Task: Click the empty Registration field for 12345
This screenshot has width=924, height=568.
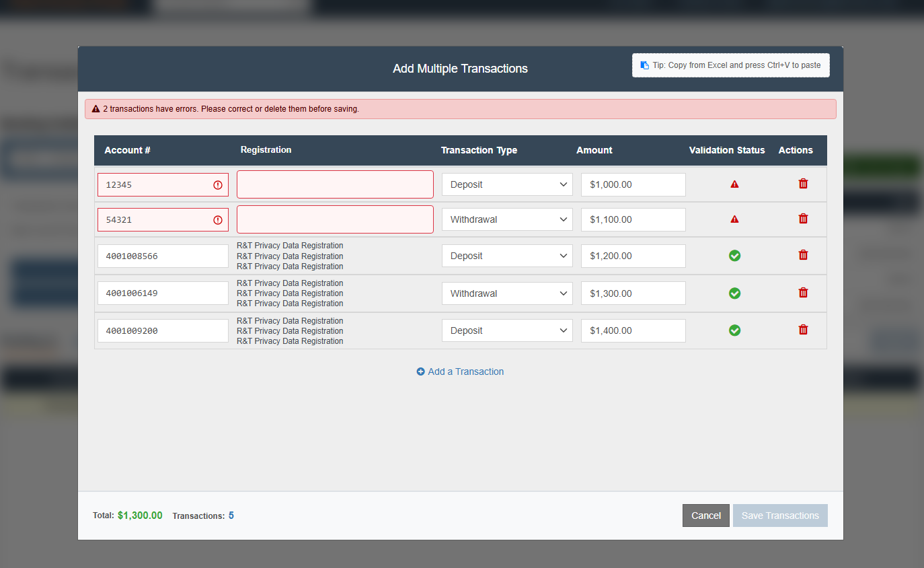Action: [335, 184]
